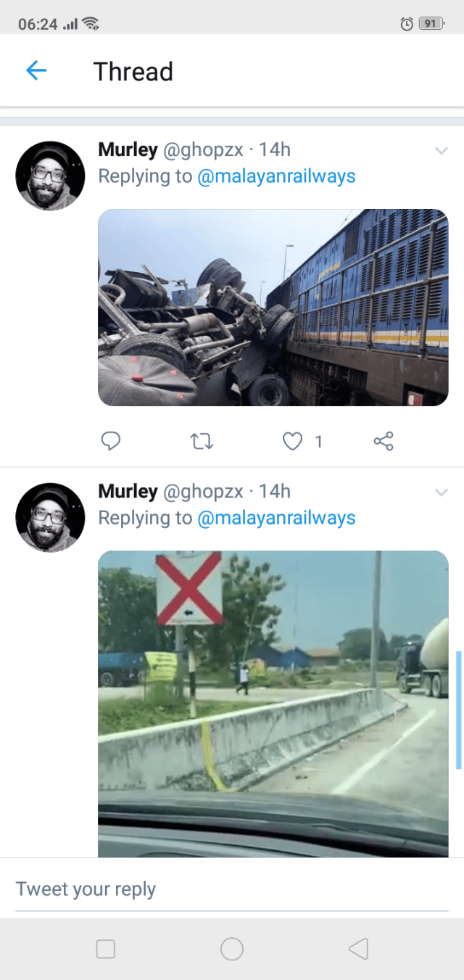Image resolution: width=464 pixels, height=980 pixels.
Task: Retweet the train crash photo tweet
Action: (x=201, y=441)
